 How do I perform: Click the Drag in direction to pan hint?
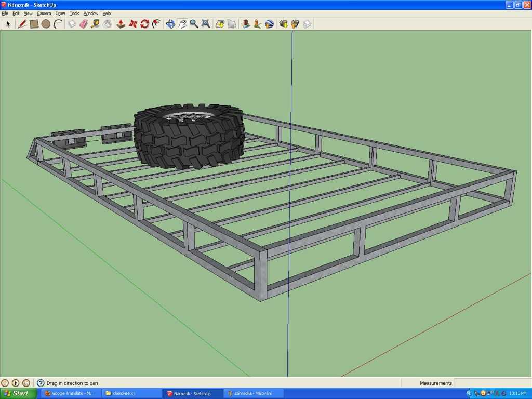[72, 383]
